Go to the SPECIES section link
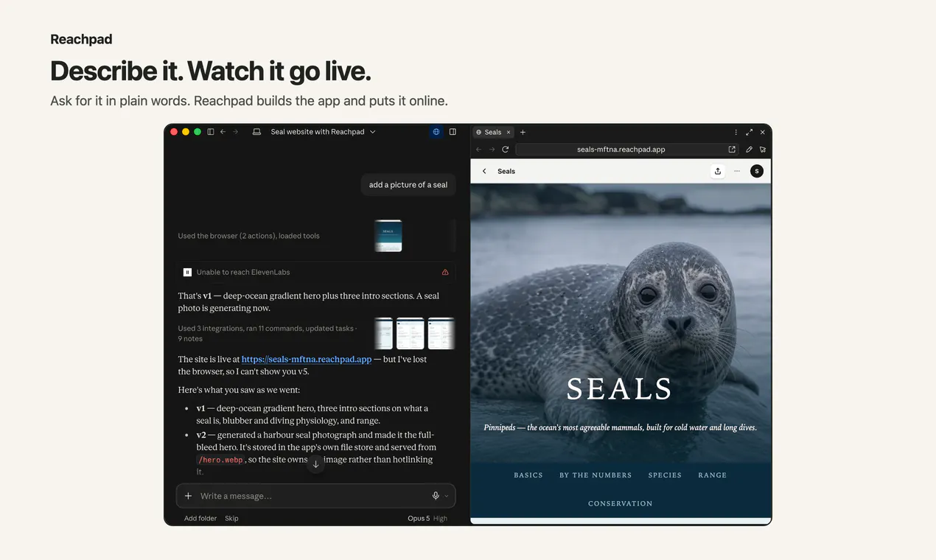 point(665,475)
